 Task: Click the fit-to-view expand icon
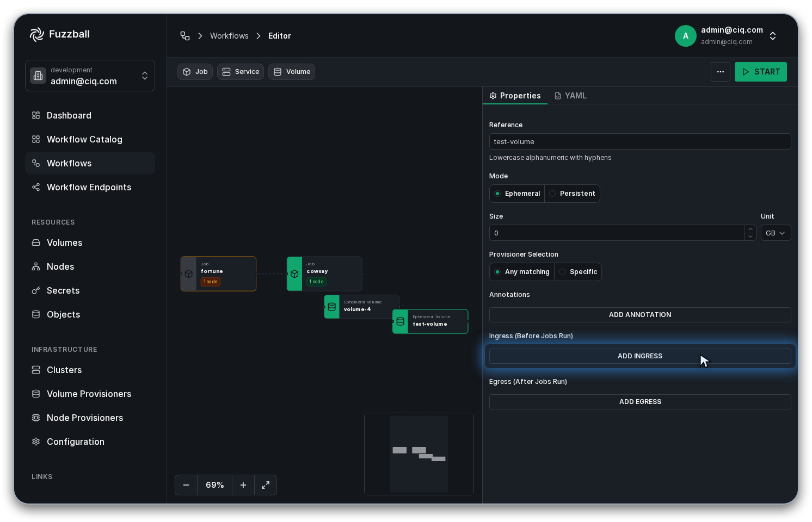pos(266,485)
